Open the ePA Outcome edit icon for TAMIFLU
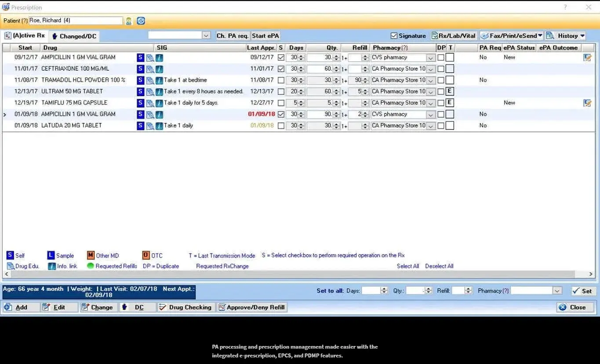Viewport: 600px width, 364px height. (x=588, y=102)
